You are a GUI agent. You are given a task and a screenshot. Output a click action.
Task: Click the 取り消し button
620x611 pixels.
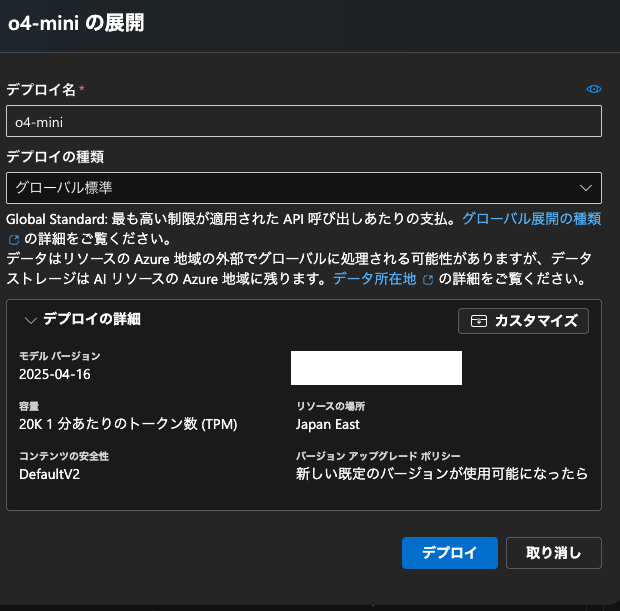pos(554,553)
